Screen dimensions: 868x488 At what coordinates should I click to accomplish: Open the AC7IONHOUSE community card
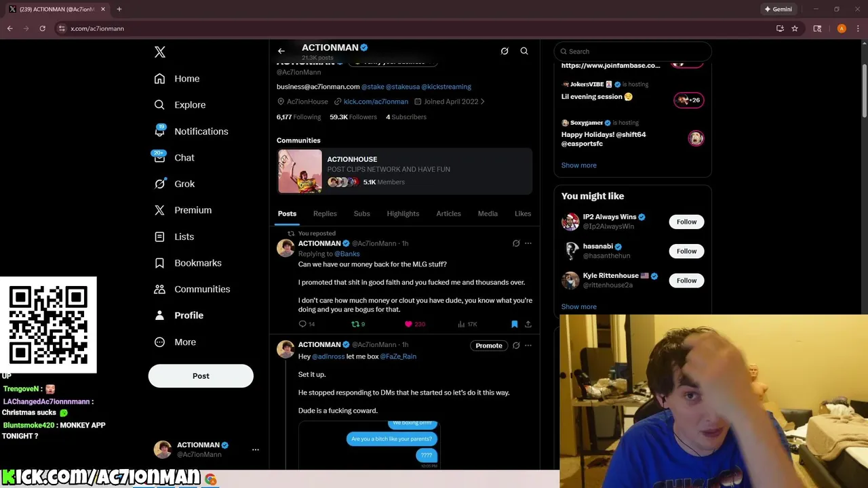(405, 171)
